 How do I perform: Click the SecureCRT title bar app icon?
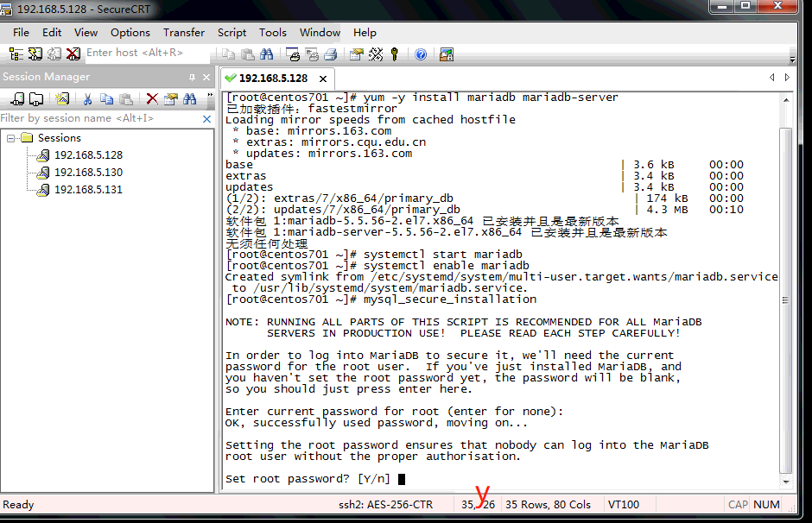(6, 9)
